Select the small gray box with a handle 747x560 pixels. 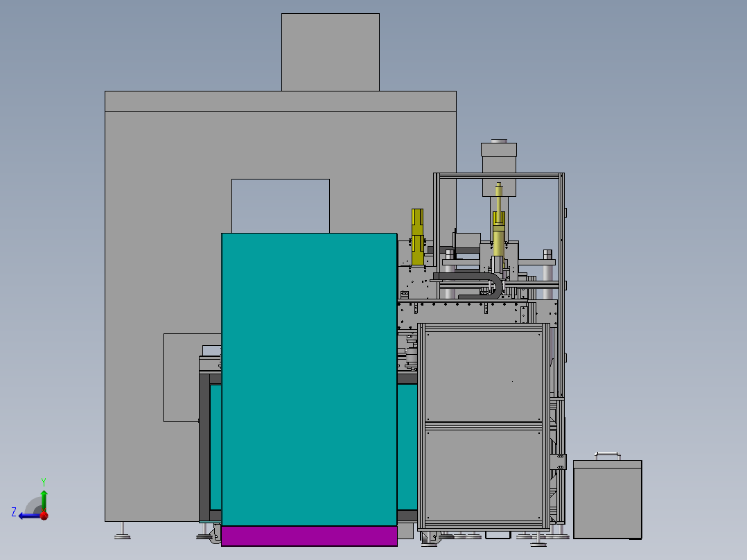608,496
